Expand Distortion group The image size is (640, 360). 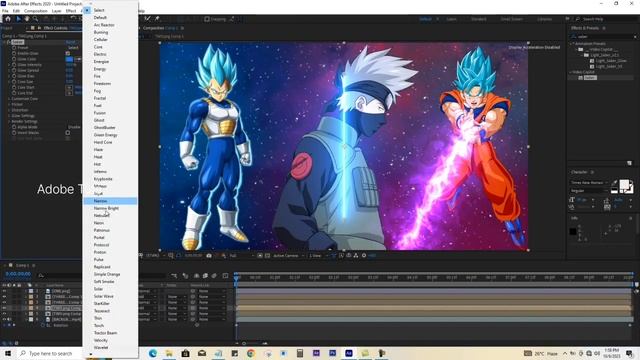[9, 110]
